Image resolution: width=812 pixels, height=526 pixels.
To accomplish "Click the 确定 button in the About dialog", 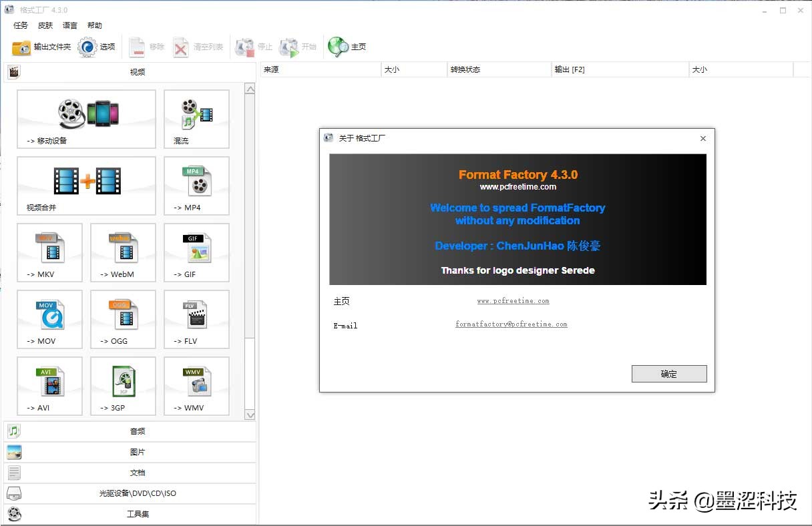I will coord(668,373).
